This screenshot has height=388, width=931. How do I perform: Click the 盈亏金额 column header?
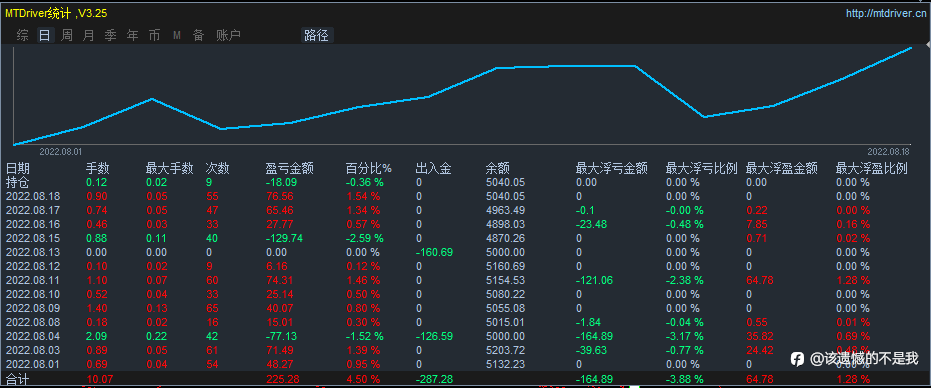point(289,169)
